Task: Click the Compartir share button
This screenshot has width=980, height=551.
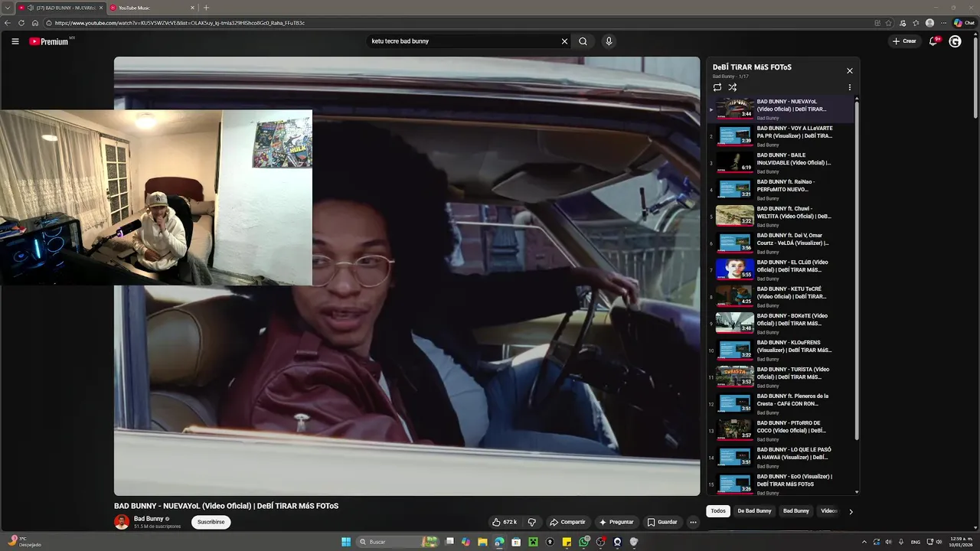Action: pos(567,522)
